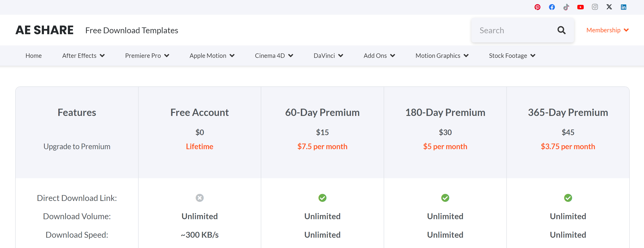The image size is (644, 248).
Task: Select the 60-Day Premium plan heading
Action: [x=322, y=112]
